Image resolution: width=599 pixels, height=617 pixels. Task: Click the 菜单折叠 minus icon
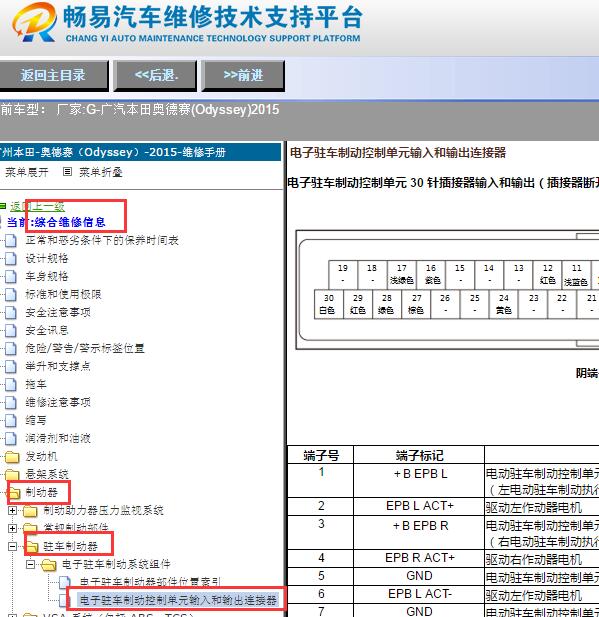[67, 172]
